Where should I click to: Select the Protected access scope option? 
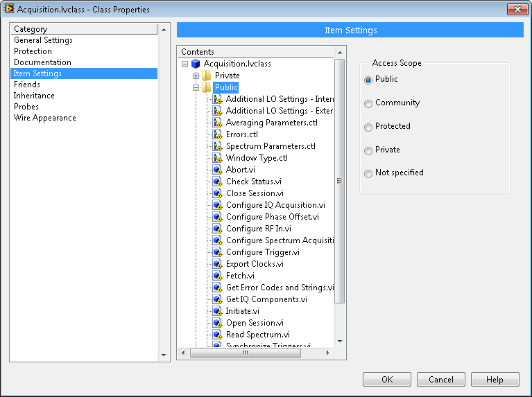tap(368, 127)
